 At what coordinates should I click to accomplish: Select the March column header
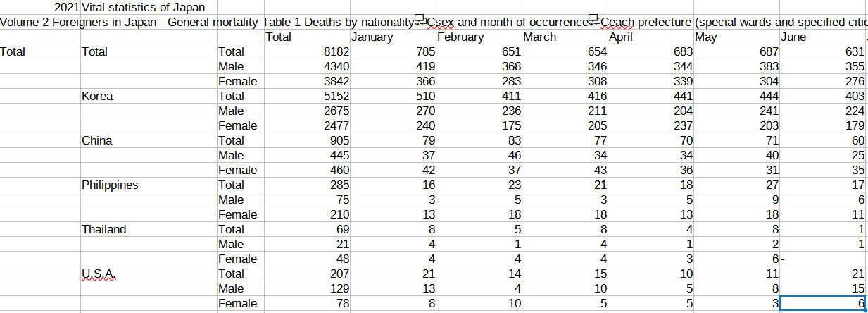click(564, 37)
